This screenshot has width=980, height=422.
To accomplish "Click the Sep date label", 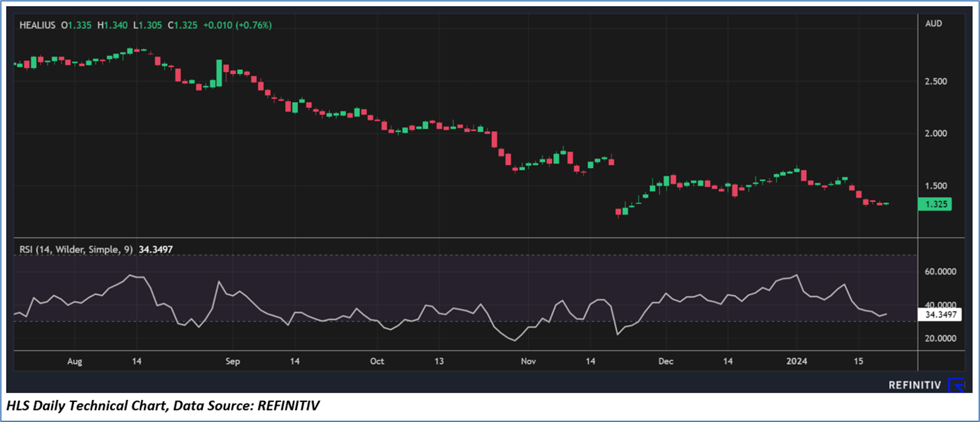I will click(x=232, y=361).
